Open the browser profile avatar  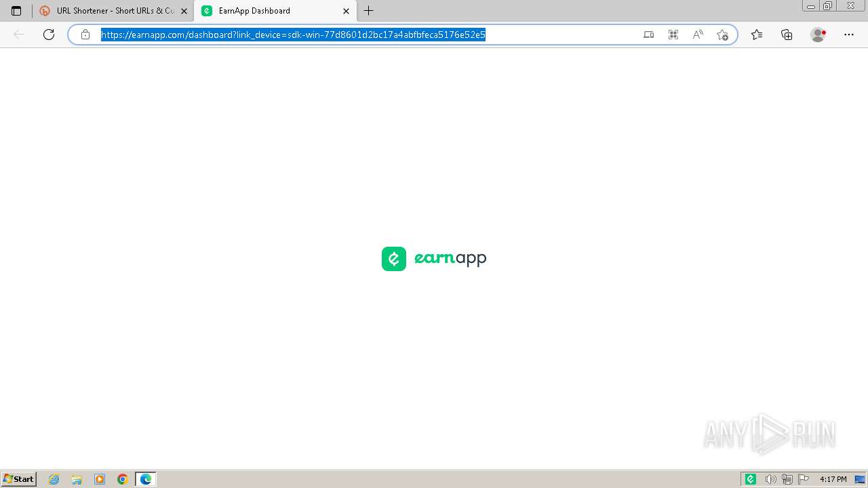pos(818,35)
